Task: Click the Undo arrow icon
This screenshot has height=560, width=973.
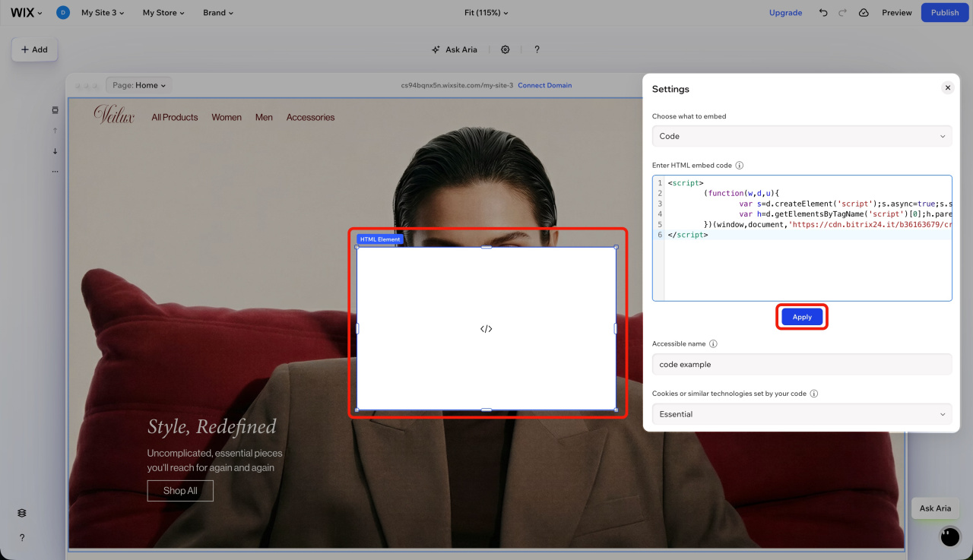Action: (823, 13)
